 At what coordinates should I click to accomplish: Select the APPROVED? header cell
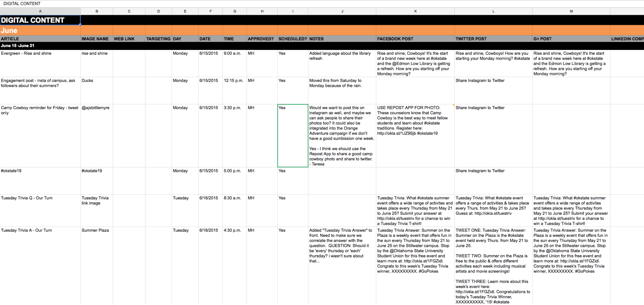262,39
